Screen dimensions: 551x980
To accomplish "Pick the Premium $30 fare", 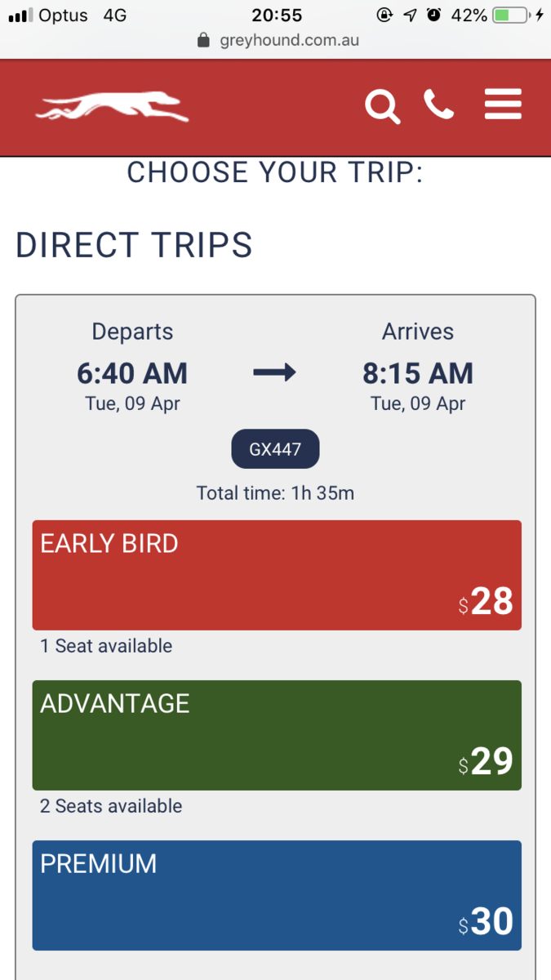I will coord(277,895).
